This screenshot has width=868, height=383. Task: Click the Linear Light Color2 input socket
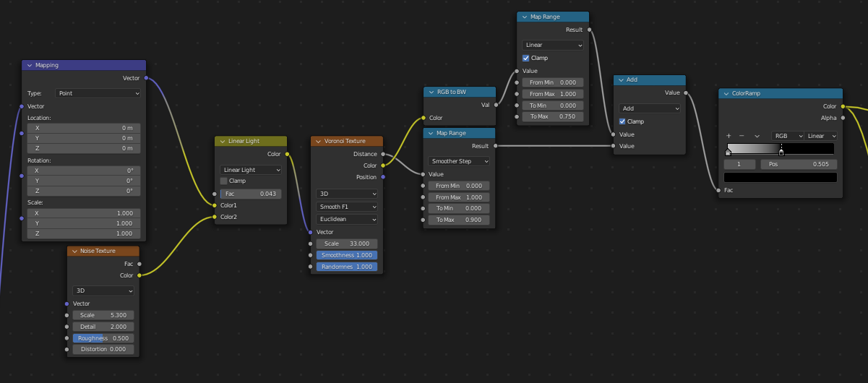(x=215, y=217)
